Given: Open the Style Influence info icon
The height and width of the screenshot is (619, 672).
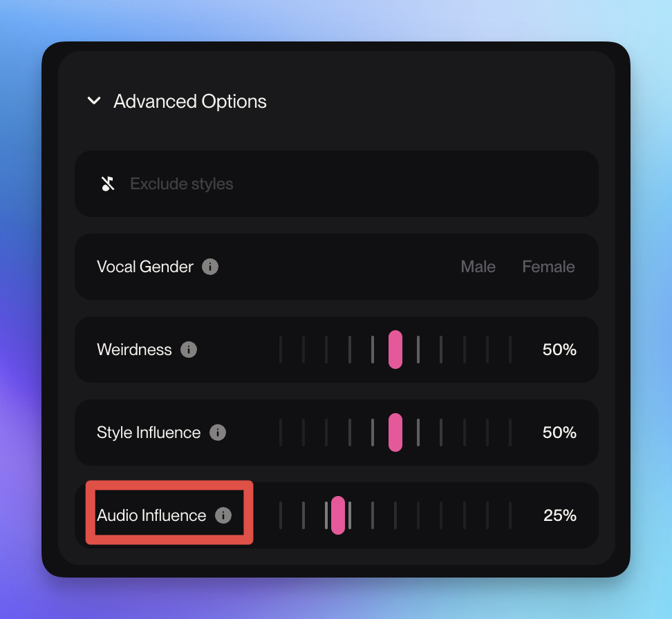Looking at the screenshot, I should tap(218, 432).
